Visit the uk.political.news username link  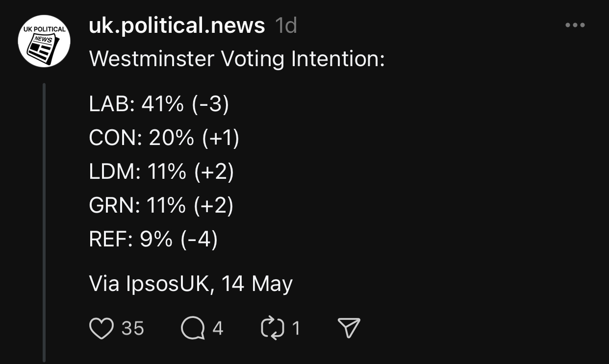pos(177,25)
